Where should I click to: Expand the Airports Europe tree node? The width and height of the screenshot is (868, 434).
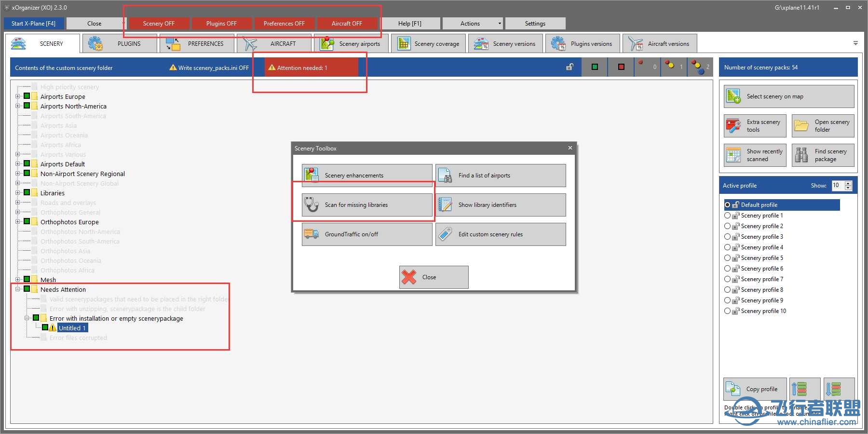click(18, 96)
